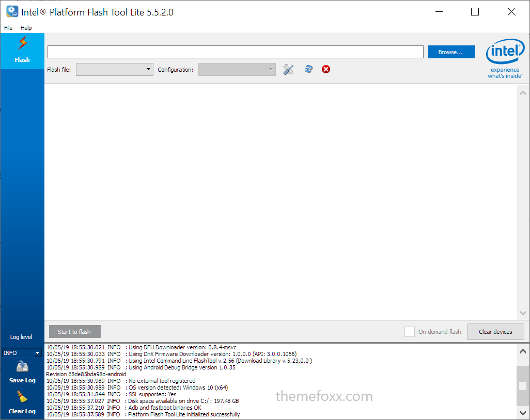This screenshot has width=530, height=420.
Task: Click log line about Disk space available on drive C:/
Action: 142,401
